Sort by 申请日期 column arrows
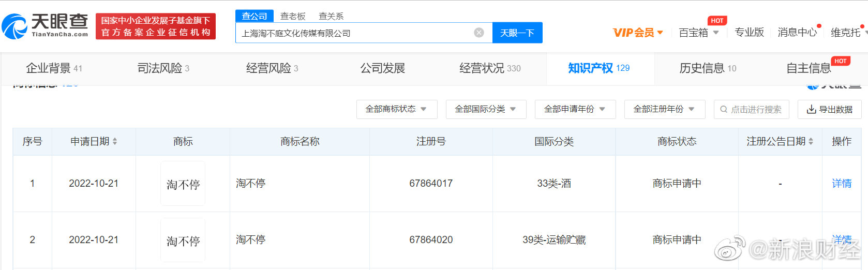The height and width of the screenshot is (270, 868). pos(115,141)
